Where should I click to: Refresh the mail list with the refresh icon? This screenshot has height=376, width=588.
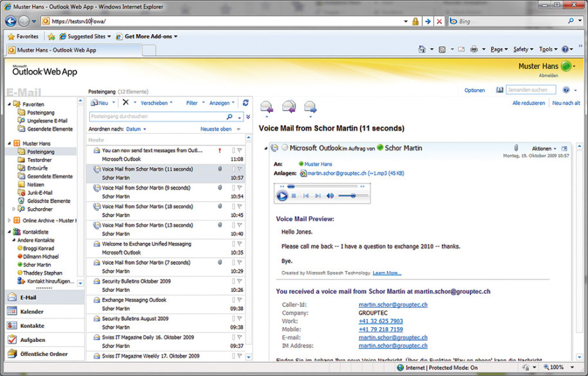pyautogui.click(x=245, y=102)
